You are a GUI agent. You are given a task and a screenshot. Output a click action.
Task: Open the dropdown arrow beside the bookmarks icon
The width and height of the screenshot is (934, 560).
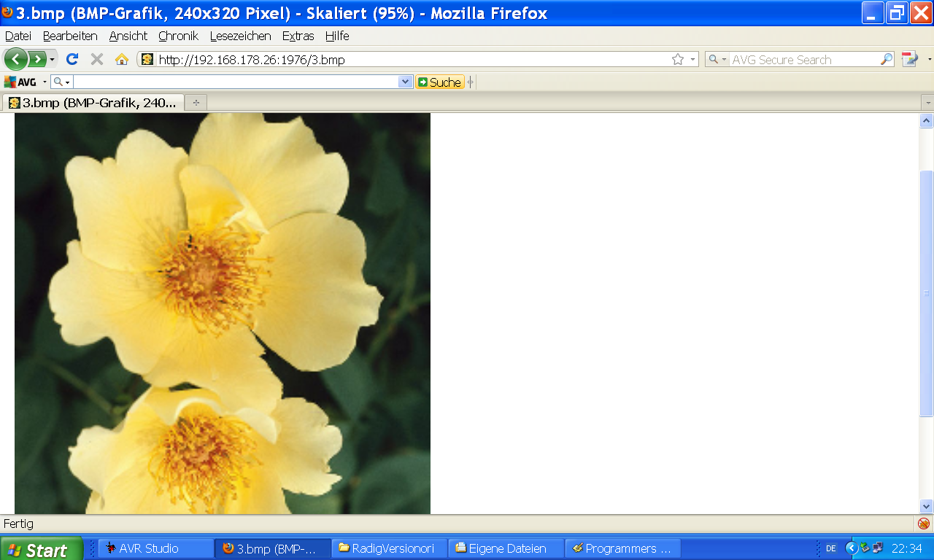click(x=929, y=60)
